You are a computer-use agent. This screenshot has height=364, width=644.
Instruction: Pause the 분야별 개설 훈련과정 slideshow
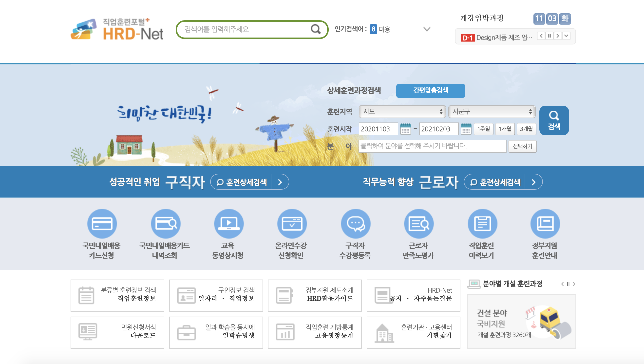[x=568, y=284]
